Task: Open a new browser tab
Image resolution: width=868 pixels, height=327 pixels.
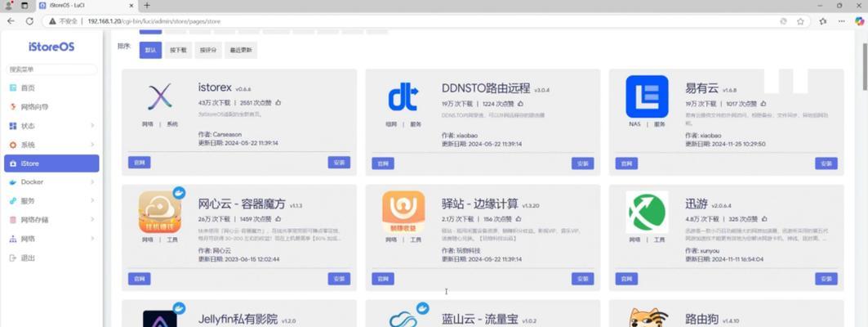Action: [x=147, y=6]
